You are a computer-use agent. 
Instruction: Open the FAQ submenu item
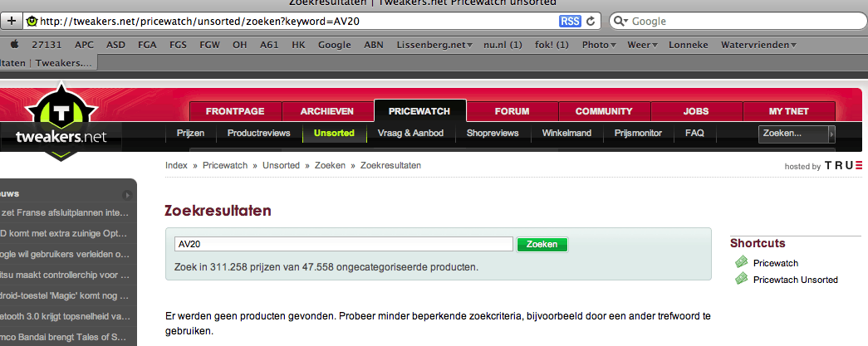[694, 134]
